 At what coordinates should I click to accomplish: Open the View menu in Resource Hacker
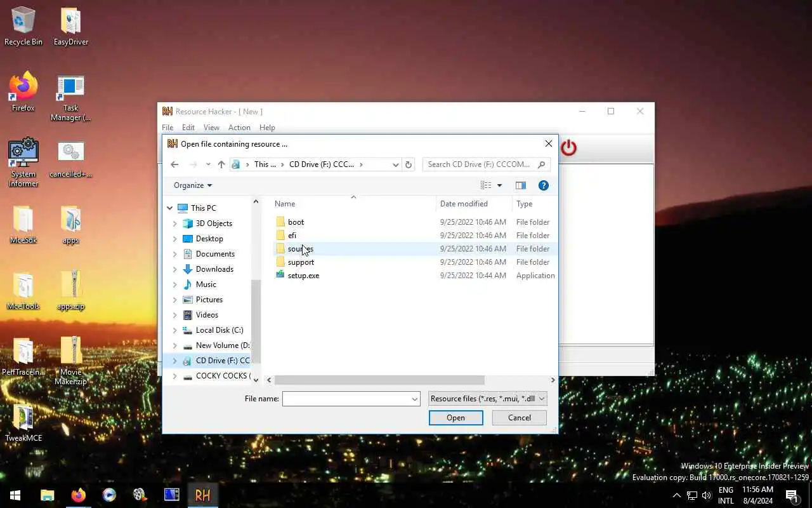211,128
